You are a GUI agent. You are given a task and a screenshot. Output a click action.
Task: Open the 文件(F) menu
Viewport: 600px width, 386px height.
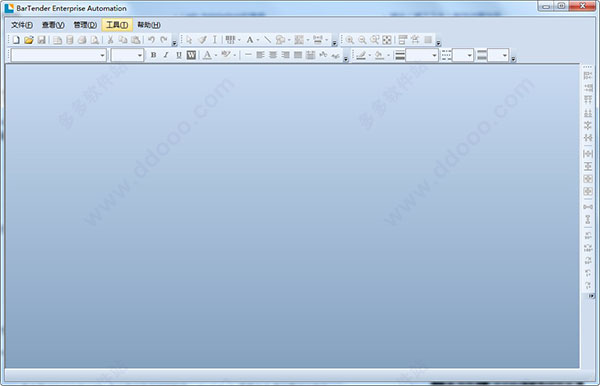pyautogui.click(x=22, y=25)
